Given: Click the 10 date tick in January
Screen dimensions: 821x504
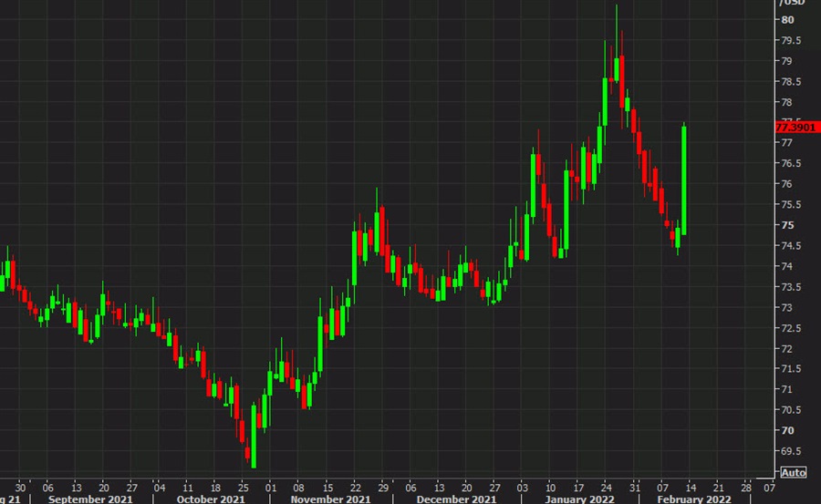Looking at the screenshot, I should pos(550,488).
